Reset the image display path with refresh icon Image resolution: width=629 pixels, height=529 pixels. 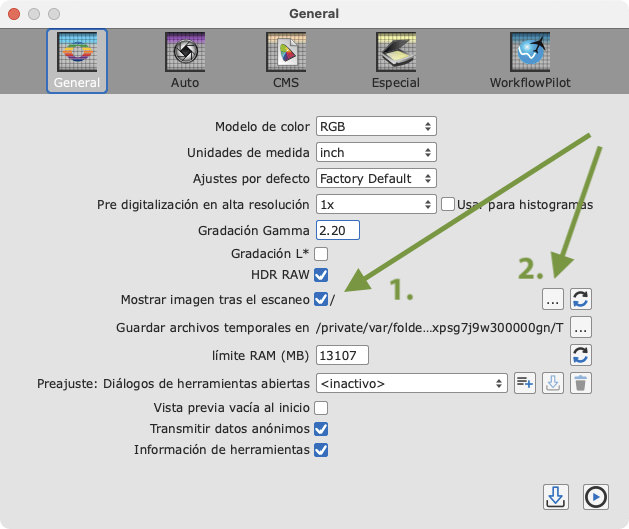(581, 298)
